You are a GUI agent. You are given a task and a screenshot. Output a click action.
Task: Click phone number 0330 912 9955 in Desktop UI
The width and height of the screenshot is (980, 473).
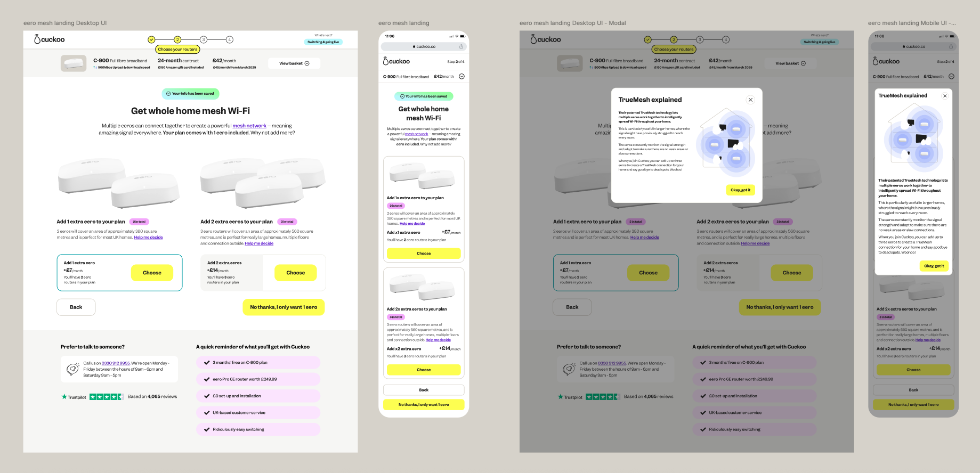(116, 363)
